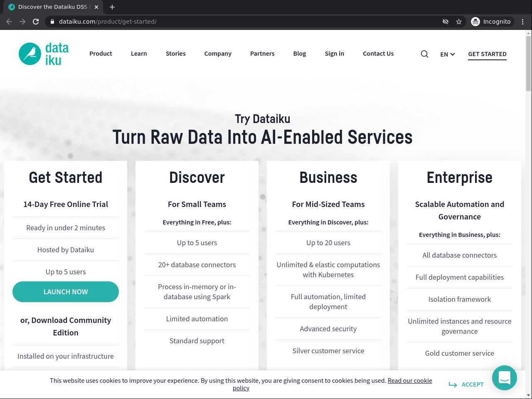The image size is (532, 399).
Task: Open the Intercom chat bubble
Action: (x=504, y=378)
